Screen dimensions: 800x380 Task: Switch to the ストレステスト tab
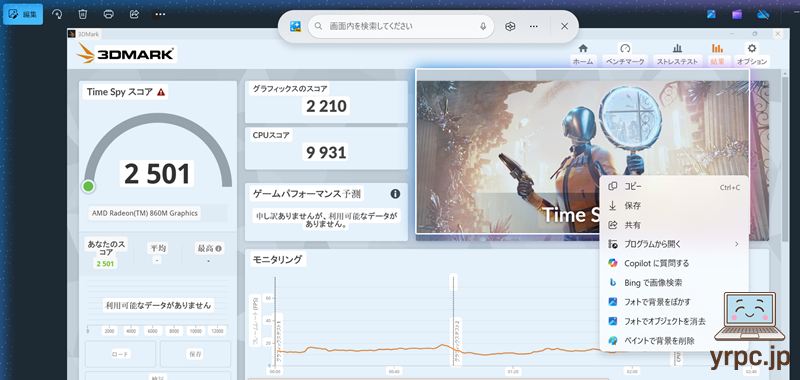pos(677,55)
